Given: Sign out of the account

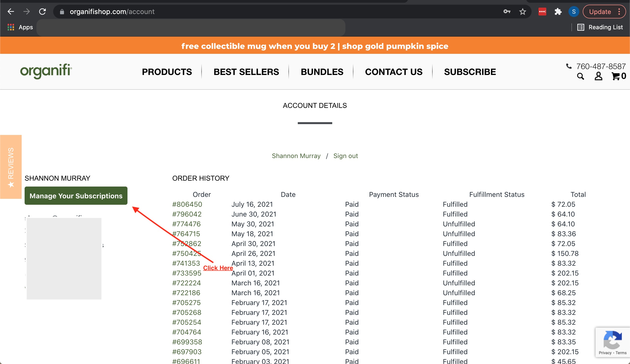Looking at the screenshot, I should tap(346, 156).
